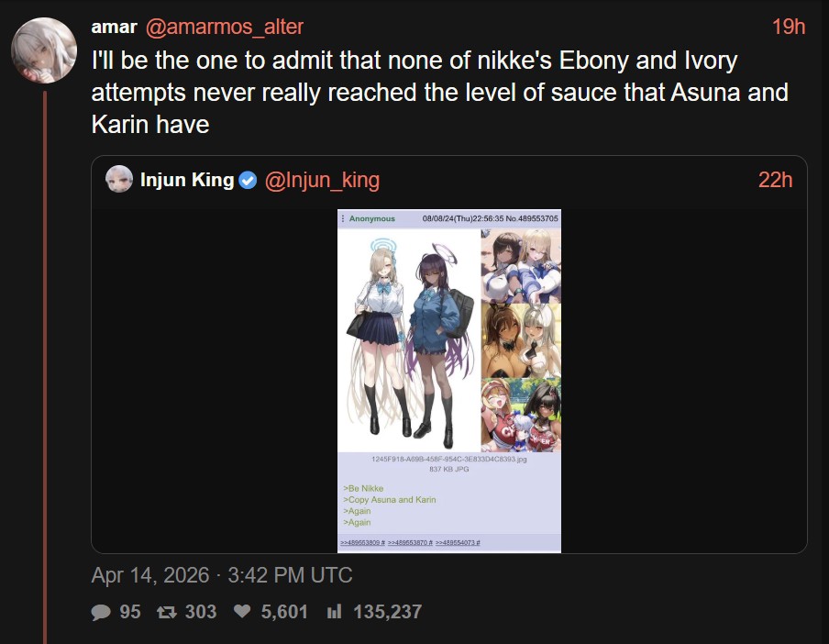Click the amar display name

(x=115, y=27)
